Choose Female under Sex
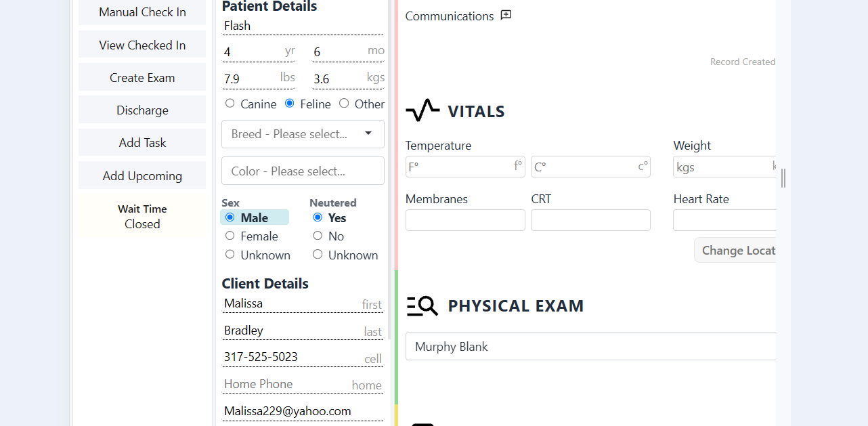The height and width of the screenshot is (426, 868). pos(230,236)
